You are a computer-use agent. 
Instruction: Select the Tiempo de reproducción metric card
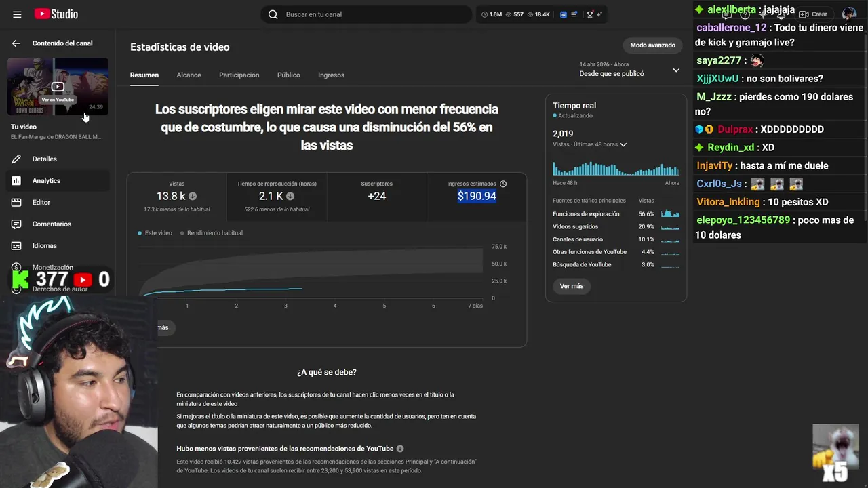277,197
